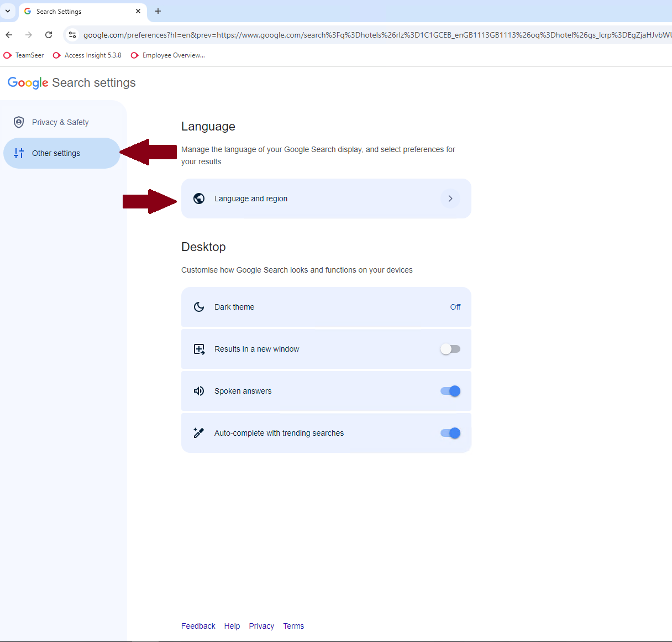
Task: Click the Desktop section heading
Action: point(203,247)
